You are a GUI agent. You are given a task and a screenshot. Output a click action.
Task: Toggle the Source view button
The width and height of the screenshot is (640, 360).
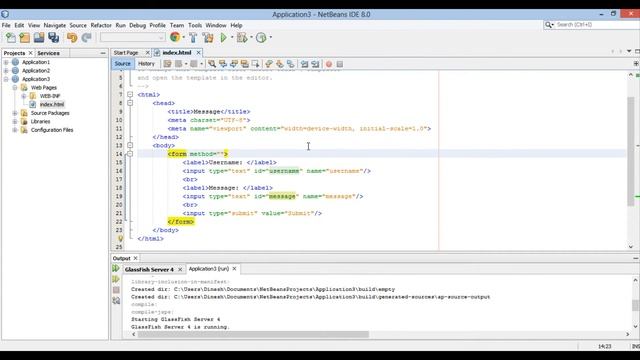click(122, 64)
